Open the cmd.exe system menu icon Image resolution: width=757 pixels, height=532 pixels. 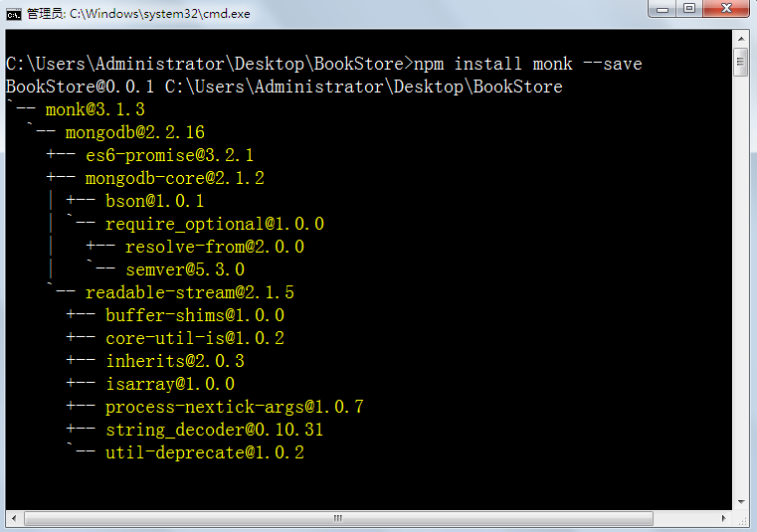click(x=14, y=15)
